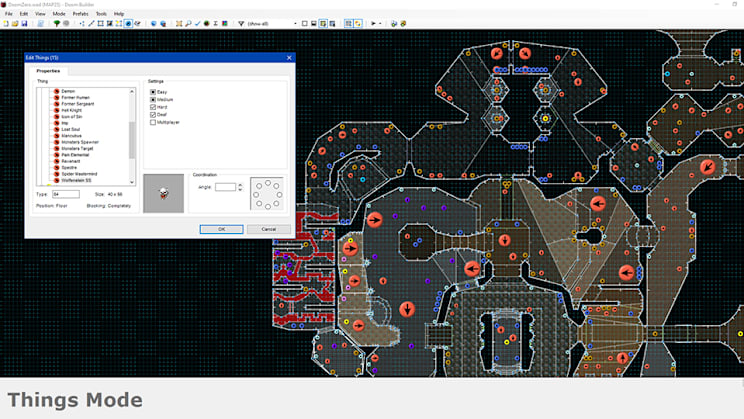Select the west angle radio button

click(x=256, y=195)
